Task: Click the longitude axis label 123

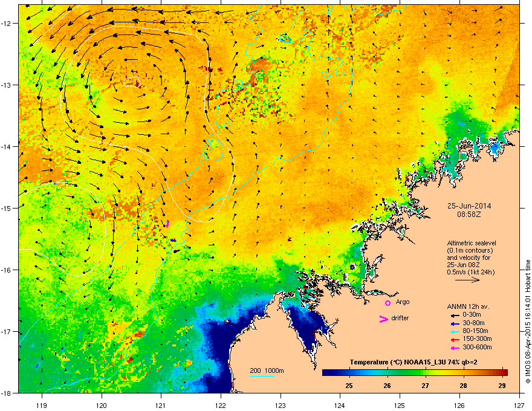Action: tap(281, 405)
